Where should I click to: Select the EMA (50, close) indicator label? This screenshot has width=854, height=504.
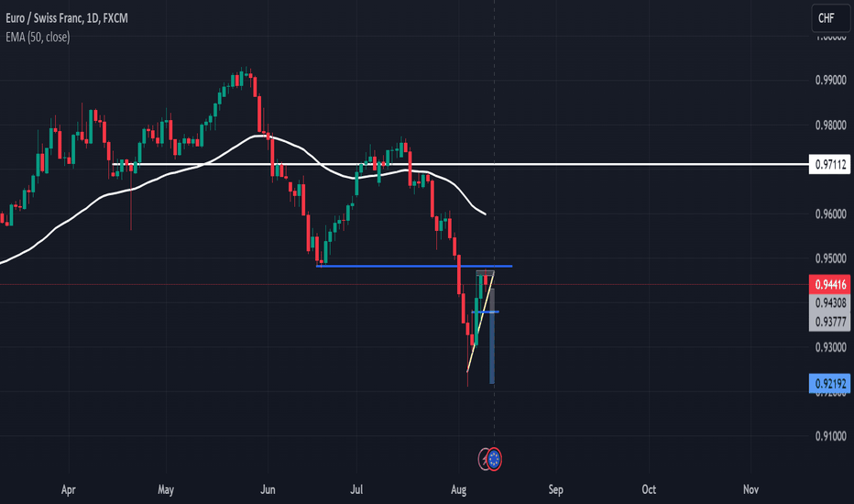(x=38, y=37)
